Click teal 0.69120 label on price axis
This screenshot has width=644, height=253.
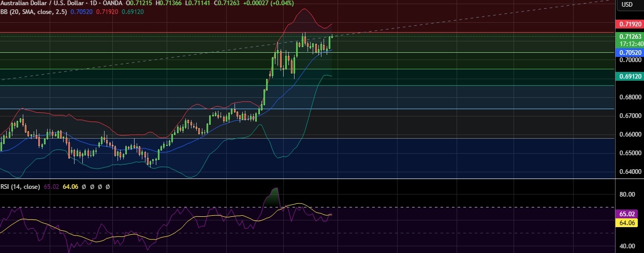click(x=629, y=76)
